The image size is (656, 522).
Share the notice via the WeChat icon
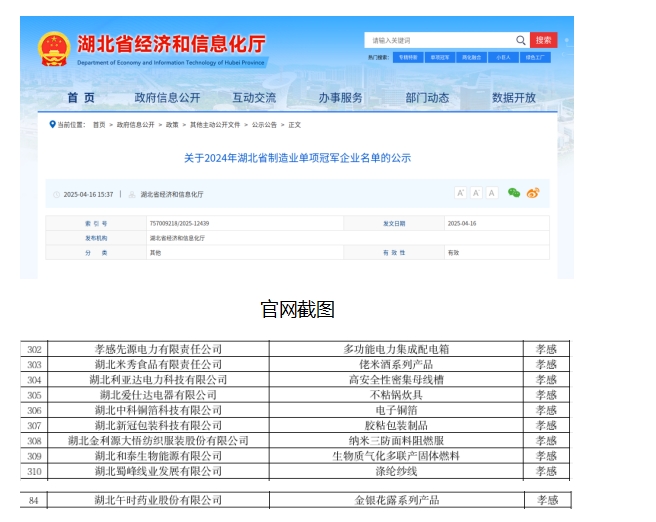coord(514,193)
